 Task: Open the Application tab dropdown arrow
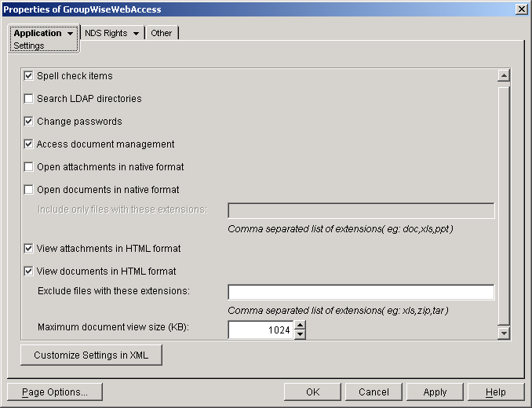pos(71,33)
